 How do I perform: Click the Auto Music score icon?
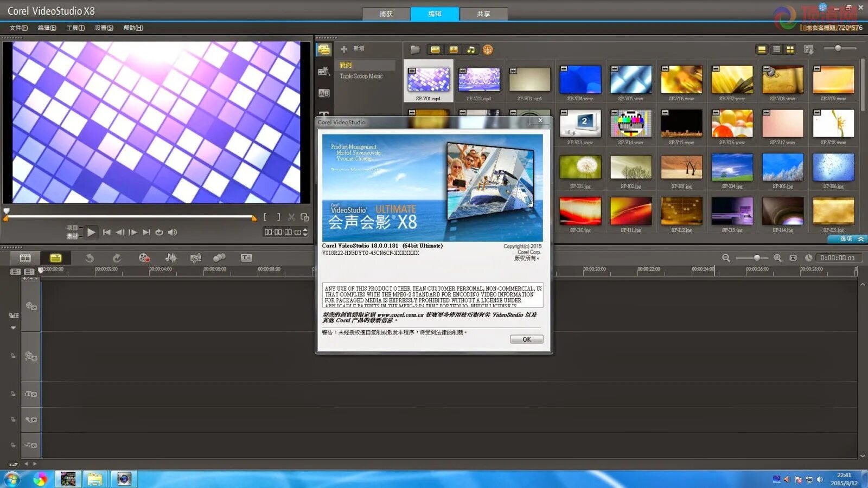196,258
